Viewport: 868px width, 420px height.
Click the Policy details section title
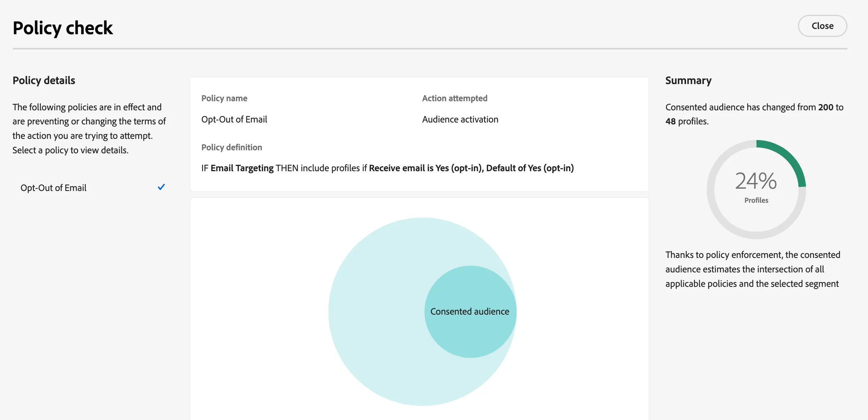44,80
